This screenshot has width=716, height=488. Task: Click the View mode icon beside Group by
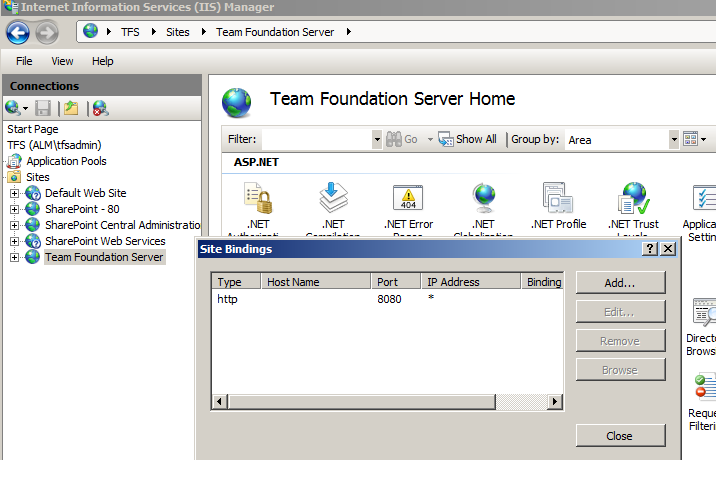click(690, 139)
